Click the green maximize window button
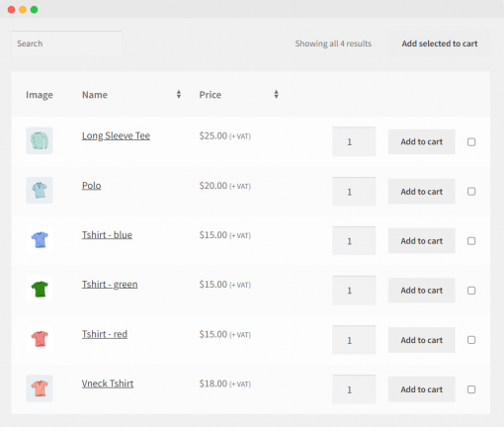504x427 pixels. point(34,10)
